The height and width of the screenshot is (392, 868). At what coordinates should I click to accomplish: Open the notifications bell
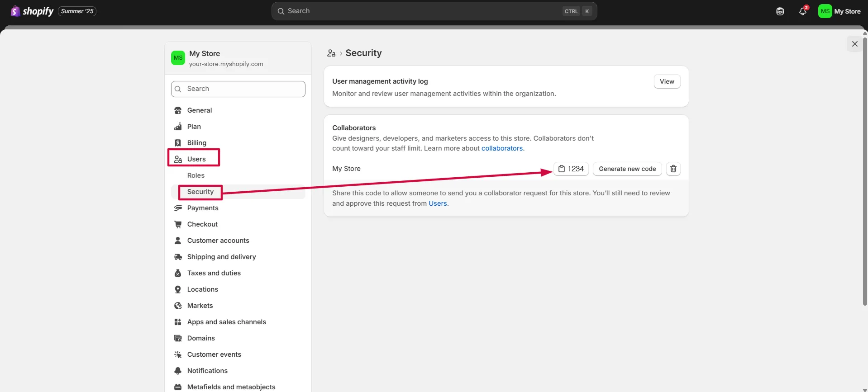[x=803, y=11]
